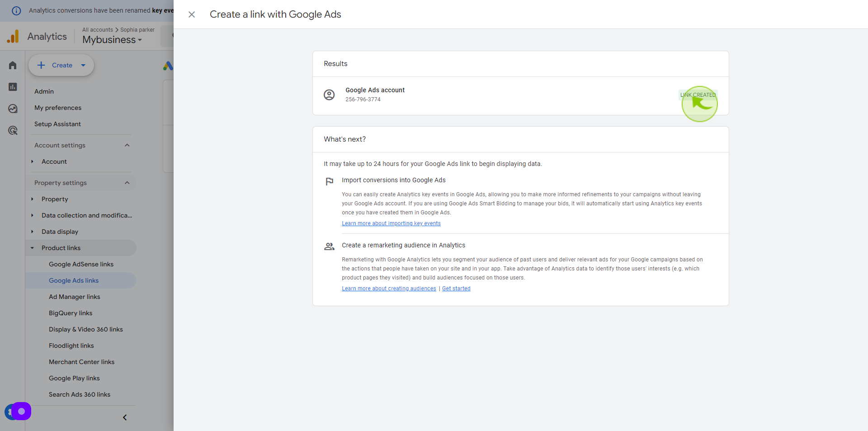Expand the Property tree item
Viewport: 868px width, 431px height.
point(33,199)
